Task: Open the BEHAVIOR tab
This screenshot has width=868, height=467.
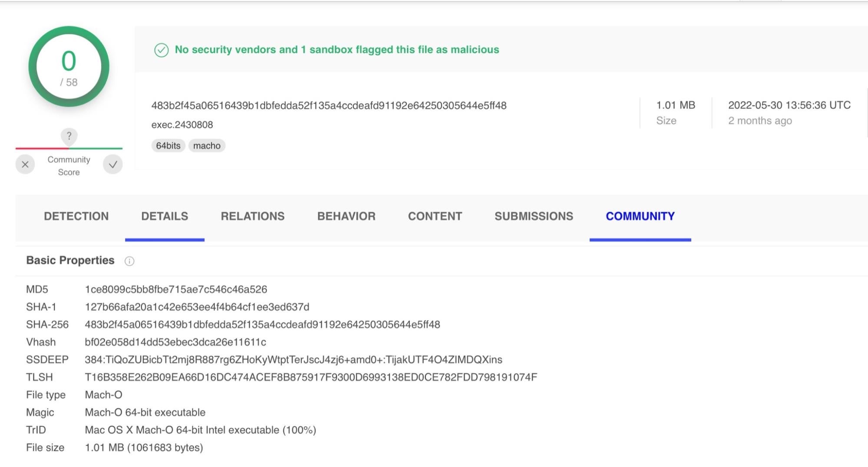Action: click(x=346, y=216)
